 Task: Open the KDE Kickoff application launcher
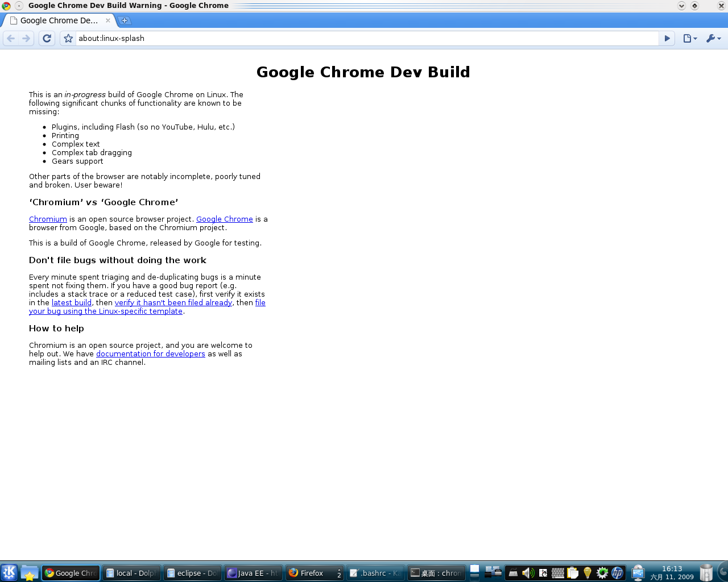[x=9, y=573]
